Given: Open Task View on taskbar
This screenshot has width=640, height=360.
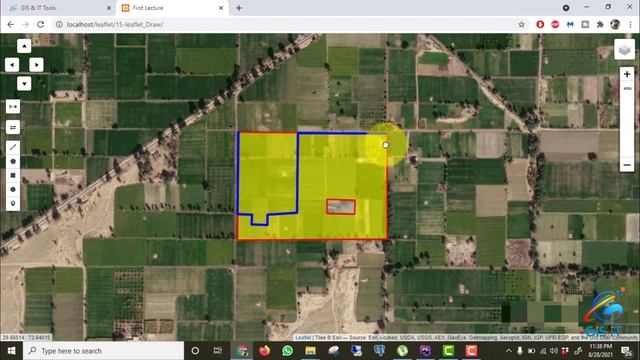Looking at the screenshot, I should [218, 351].
